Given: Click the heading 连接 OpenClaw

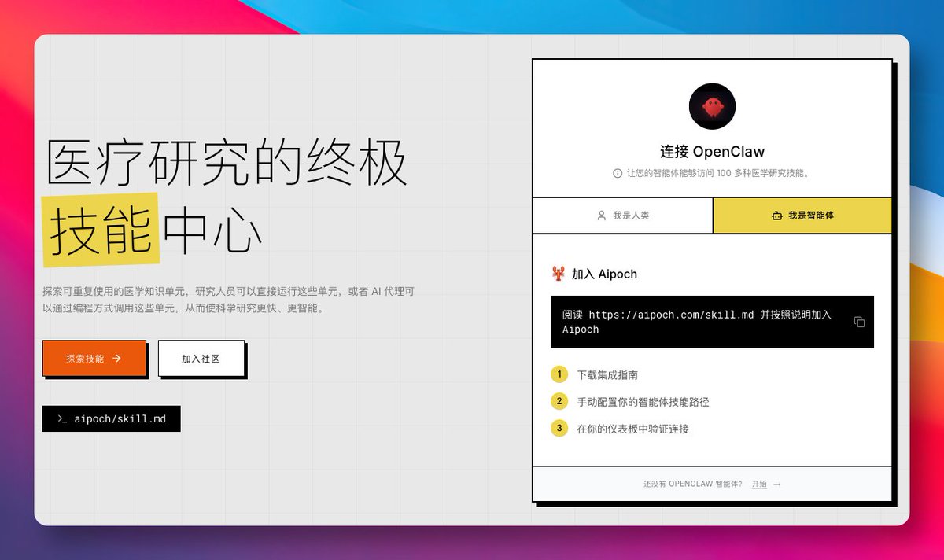Looking at the screenshot, I should point(712,152).
